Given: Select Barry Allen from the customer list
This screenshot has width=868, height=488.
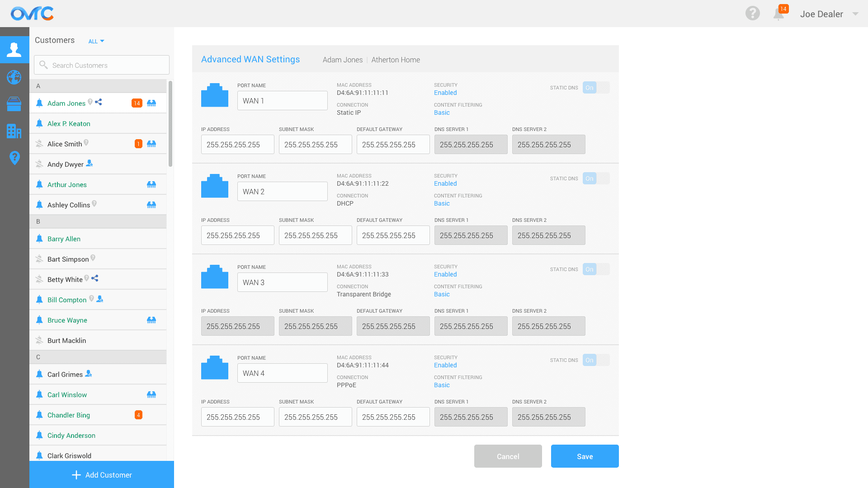Looking at the screenshot, I should tap(64, 239).
